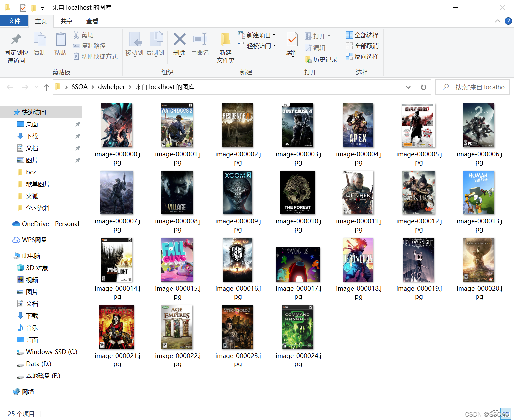This screenshot has height=420, width=514.
Task: Click Paste Shortcut command
Action: click(95, 56)
